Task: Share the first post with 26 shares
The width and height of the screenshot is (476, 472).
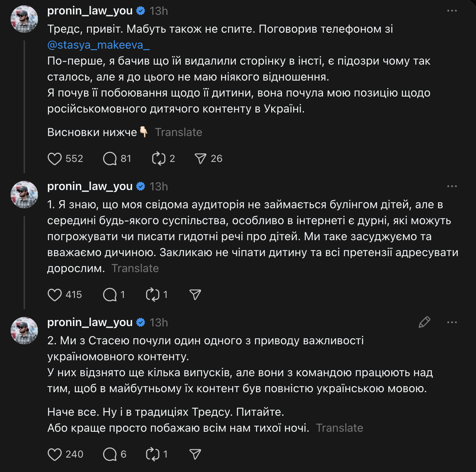Action: click(x=200, y=158)
